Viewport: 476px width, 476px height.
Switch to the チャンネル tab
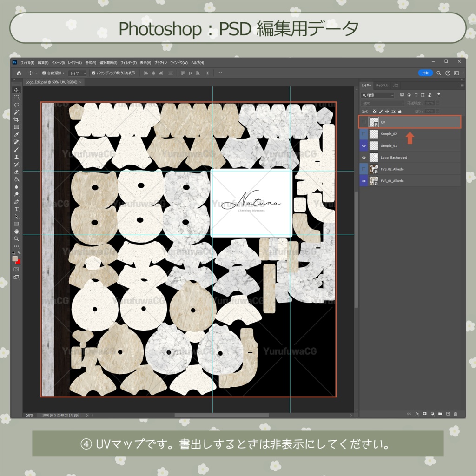[382, 86]
